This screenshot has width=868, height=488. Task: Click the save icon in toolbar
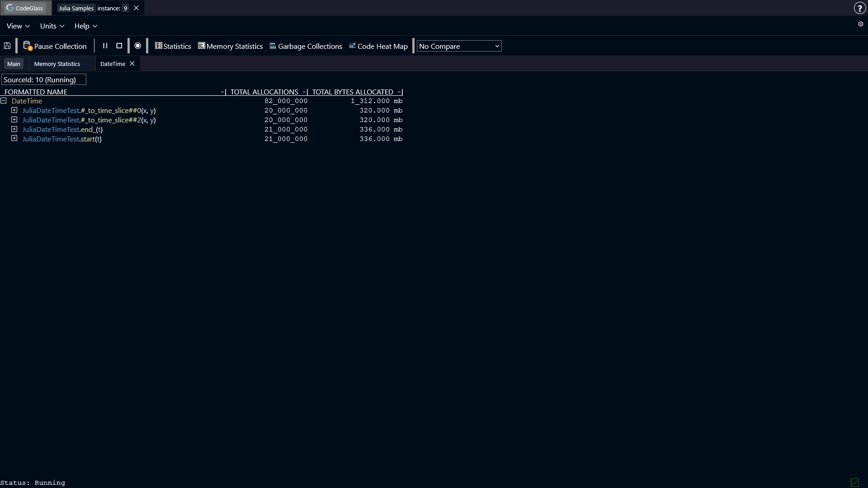pos(7,46)
